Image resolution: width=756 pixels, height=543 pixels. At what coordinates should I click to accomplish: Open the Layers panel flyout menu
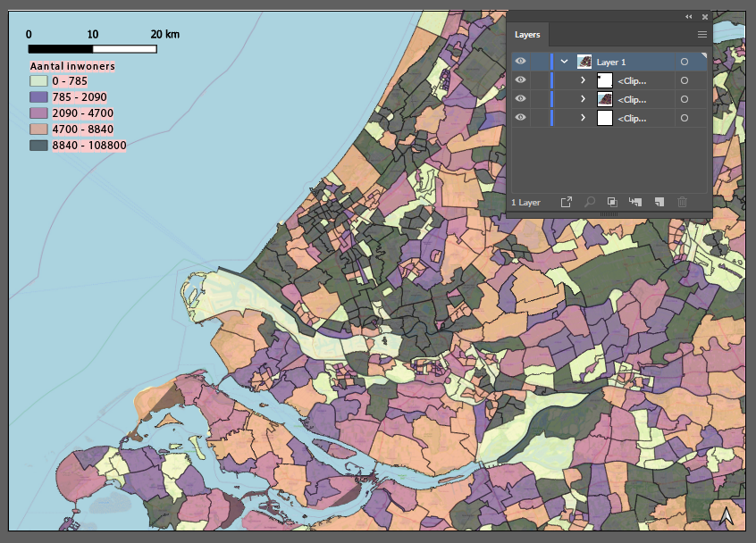click(x=702, y=34)
